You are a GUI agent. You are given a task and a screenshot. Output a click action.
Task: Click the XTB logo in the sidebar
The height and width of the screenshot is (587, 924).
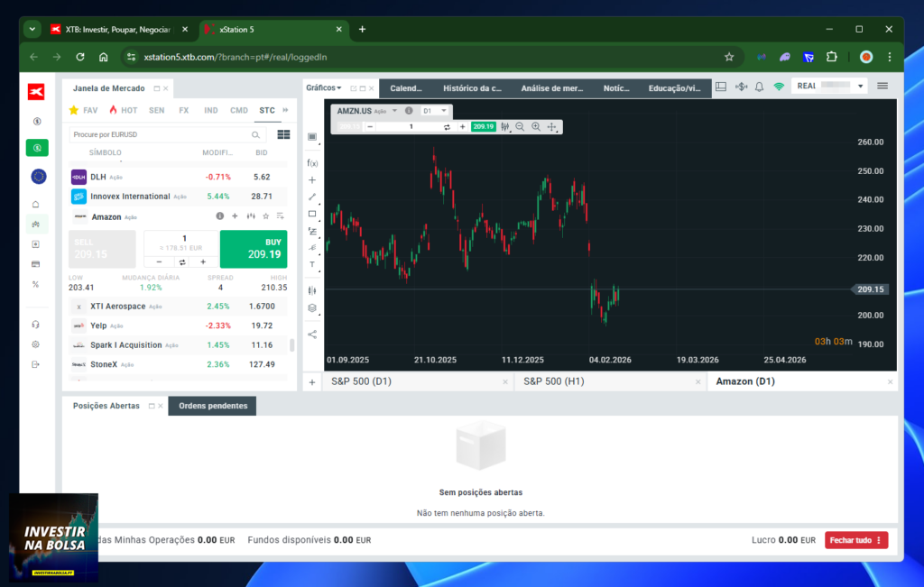pos(36,91)
